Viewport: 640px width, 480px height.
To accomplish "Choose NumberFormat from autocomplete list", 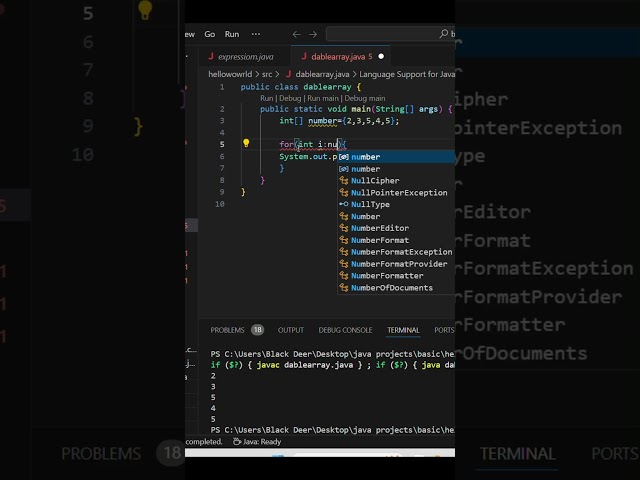I will [x=396, y=240].
